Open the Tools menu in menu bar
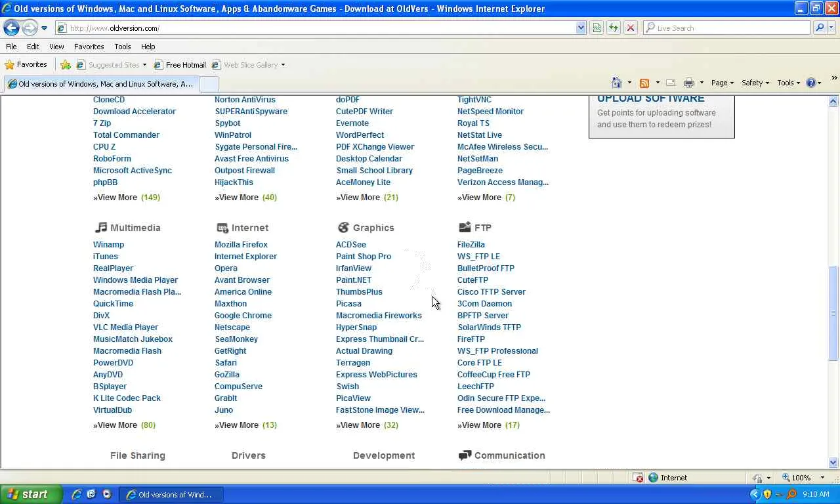The height and width of the screenshot is (504, 840). coord(123,47)
